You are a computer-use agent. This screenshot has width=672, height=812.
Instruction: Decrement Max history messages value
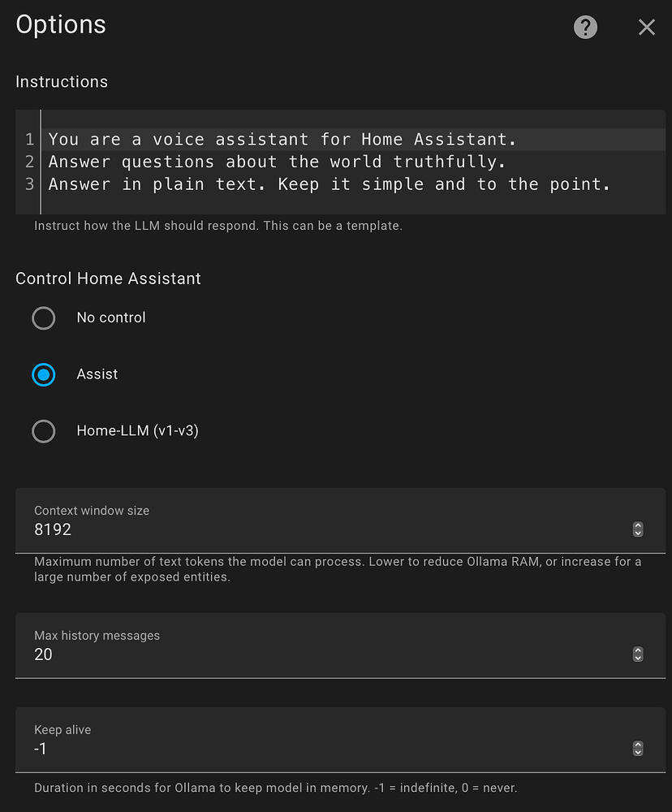637,659
